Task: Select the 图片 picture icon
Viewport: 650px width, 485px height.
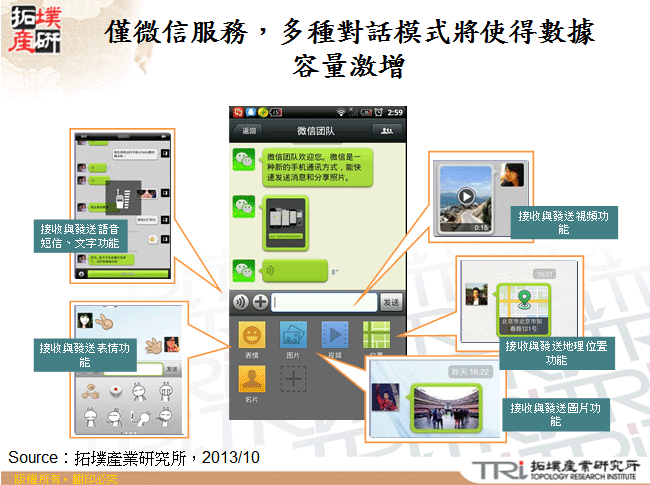Action: point(293,336)
